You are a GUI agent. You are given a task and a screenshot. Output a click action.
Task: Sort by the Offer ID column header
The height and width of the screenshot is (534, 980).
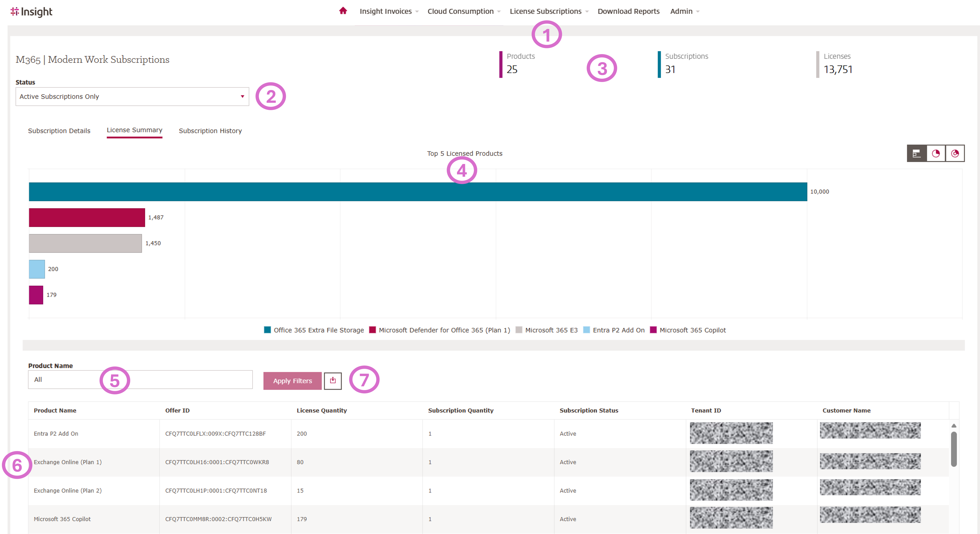coord(177,410)
